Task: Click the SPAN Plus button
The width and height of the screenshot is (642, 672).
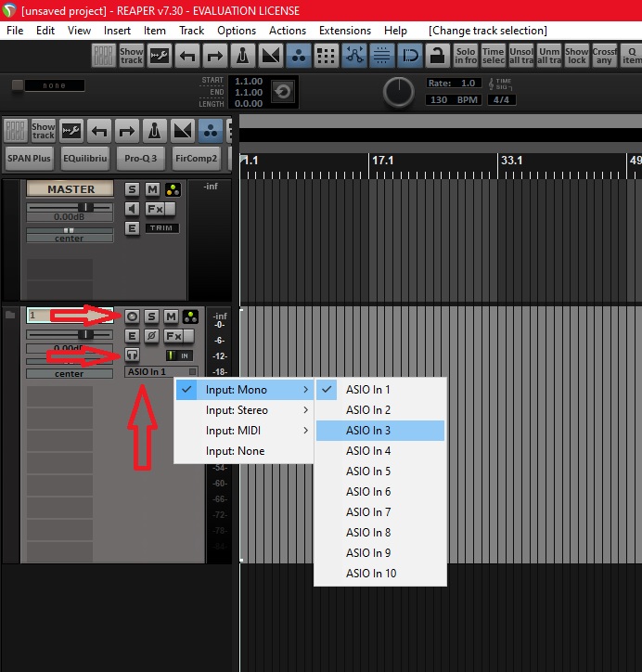Action: coord(29,158)
